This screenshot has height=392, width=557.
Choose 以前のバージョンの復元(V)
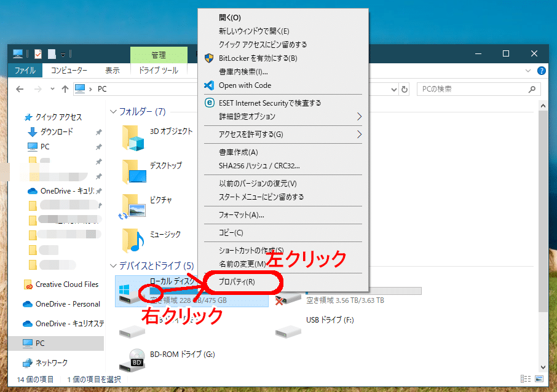coord(258,184)
